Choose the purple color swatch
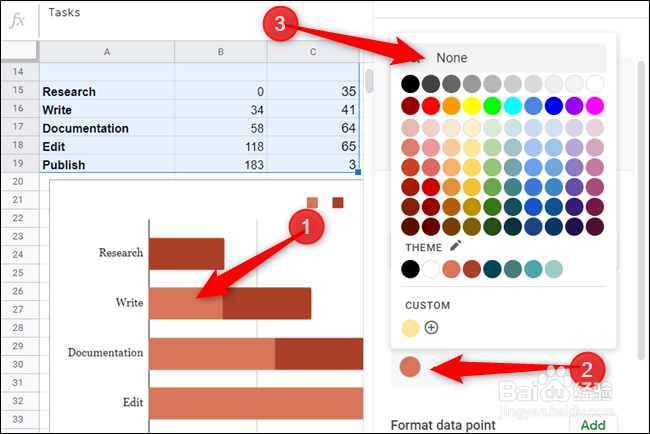This screenshot has width=650, height=434. 574,106
